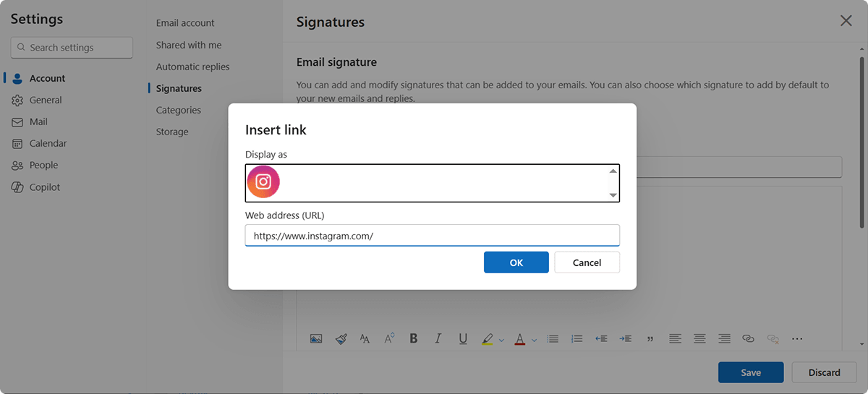Click the Web address URL field
This screenshot has height=394, width=868.
click(433, 236)
